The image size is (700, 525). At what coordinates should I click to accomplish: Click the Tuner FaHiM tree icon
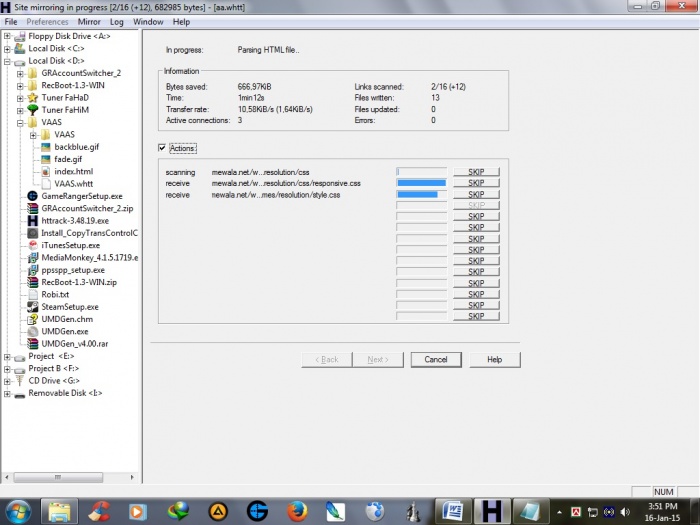(x=33, y=110)
